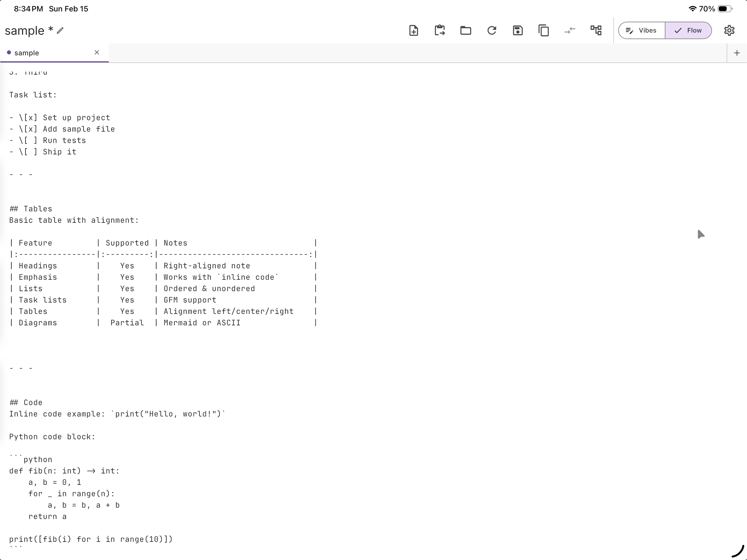Viewport: 747px width, 560px height.
Task: Switch to Vibes mode
Action: (642, 30)
